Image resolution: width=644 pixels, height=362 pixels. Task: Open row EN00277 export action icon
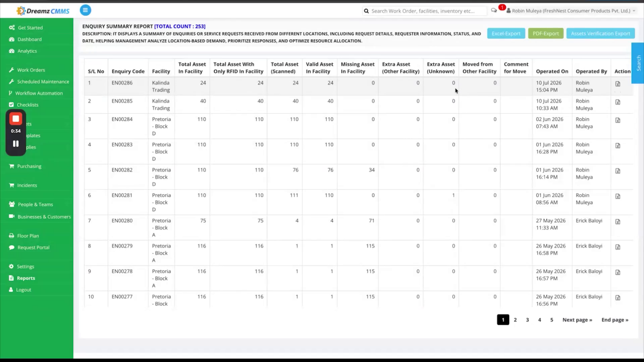618,298
